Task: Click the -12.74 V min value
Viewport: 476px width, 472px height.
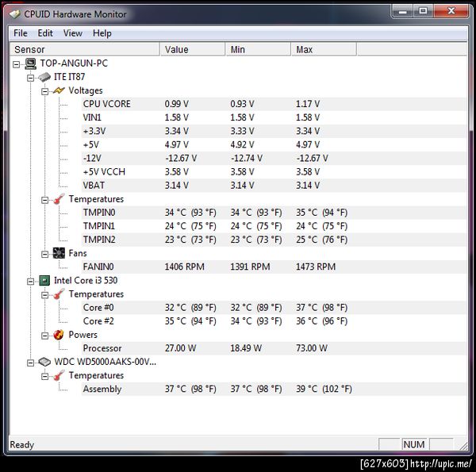Action: click(247, 158)
